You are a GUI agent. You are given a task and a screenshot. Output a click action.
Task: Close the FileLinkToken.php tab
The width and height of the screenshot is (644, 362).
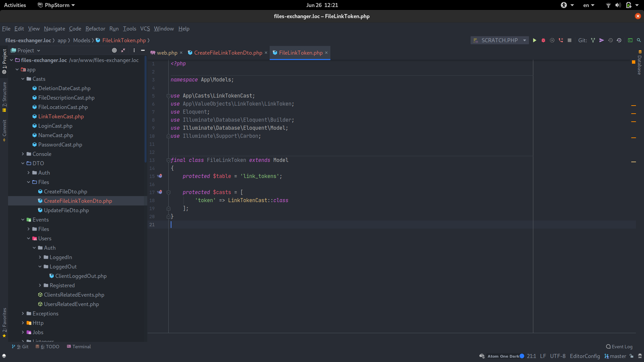(x=326, y=53)
